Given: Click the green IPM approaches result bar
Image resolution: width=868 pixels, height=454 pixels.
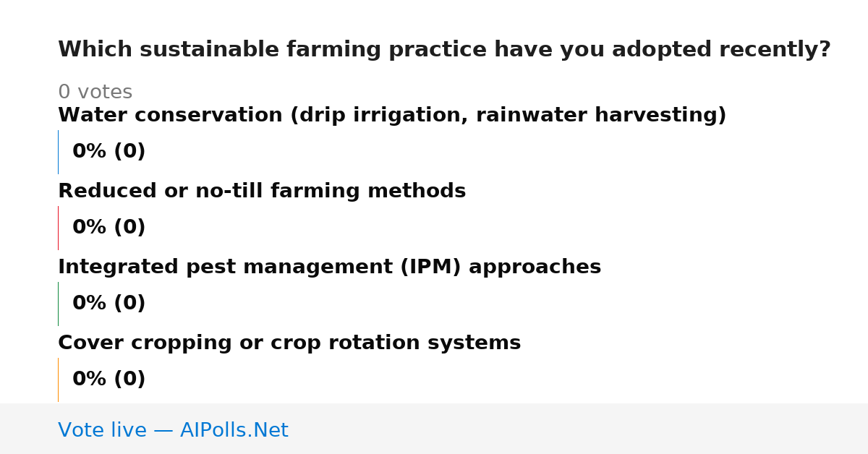Looking at the screenshot, I should [58, 304].
